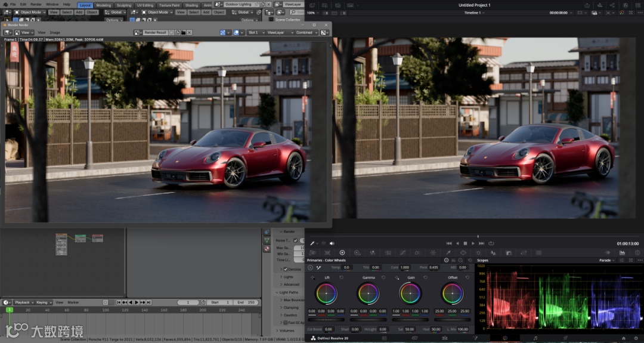Open project settings gear in Resolve
The height and width of the screenshot is (343, 644).
[x=636, y=338]
